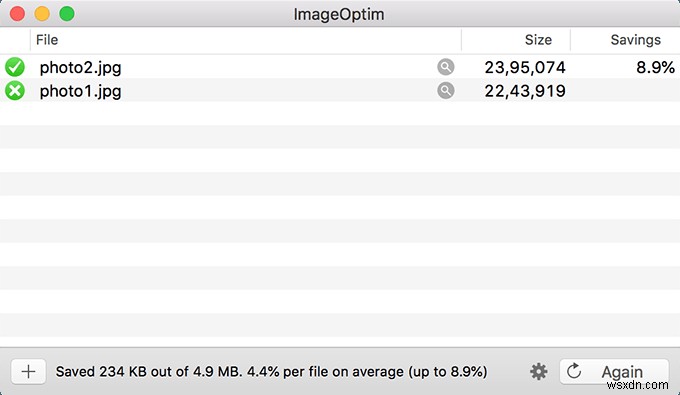This screenshot has height=395, width=680.
Task: Click the 8.9% savings value for photo2.jpg
Action: 655,68
